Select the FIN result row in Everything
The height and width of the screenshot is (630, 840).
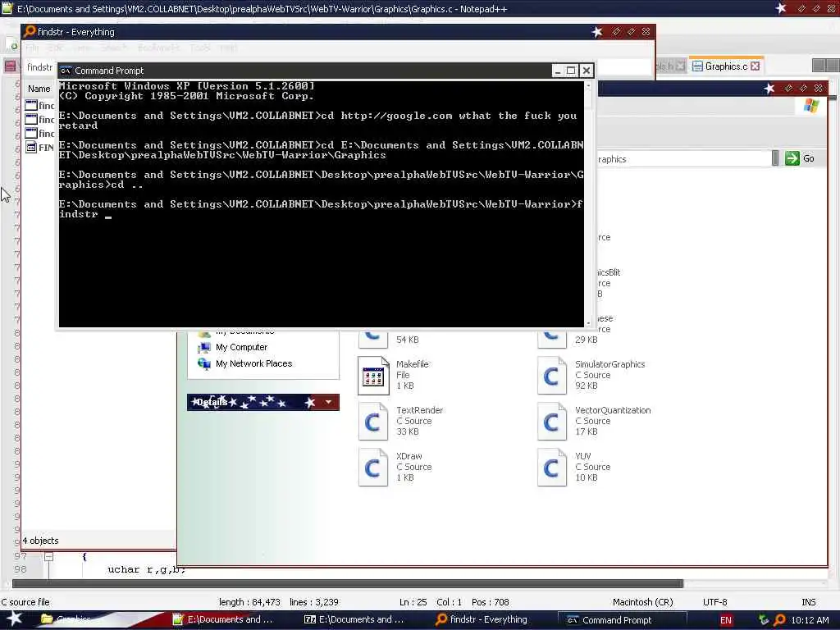point(39,148)
